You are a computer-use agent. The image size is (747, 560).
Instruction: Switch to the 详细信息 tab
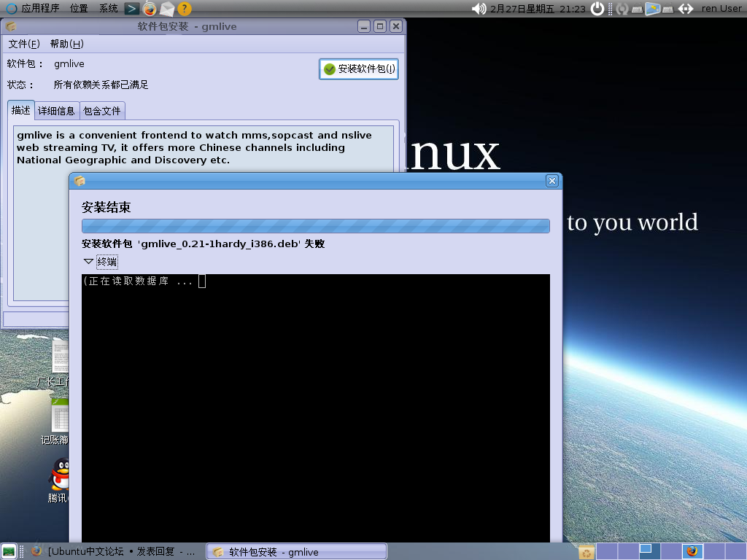click(57, 111)
